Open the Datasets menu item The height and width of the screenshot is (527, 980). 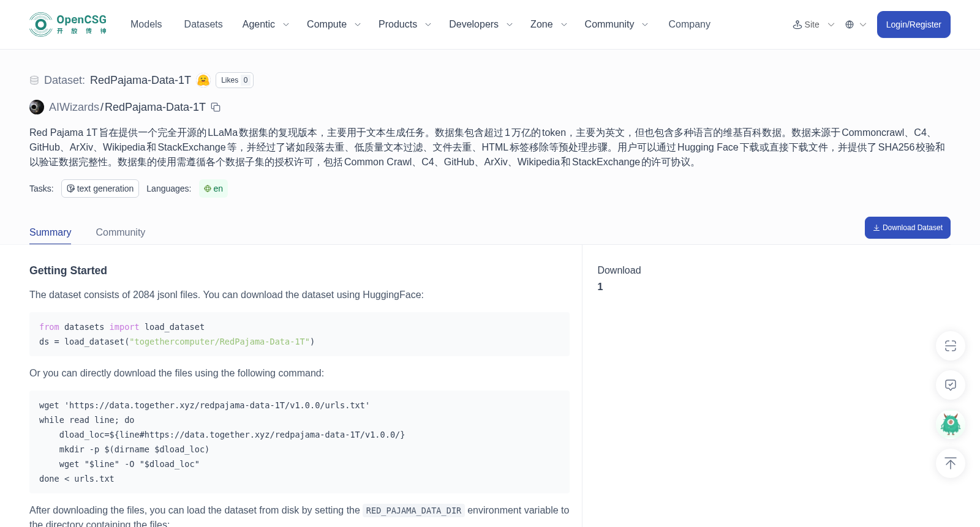tap(203, 24)
